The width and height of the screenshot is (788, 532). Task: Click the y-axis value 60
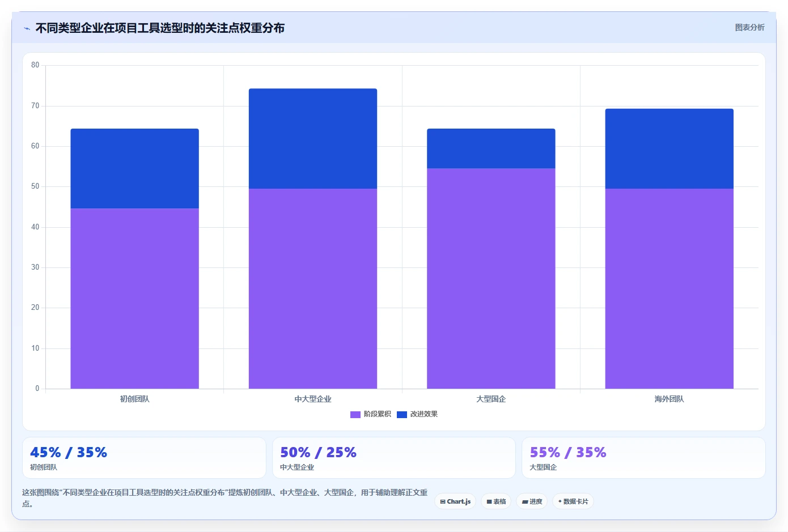(x=35, y=146)
